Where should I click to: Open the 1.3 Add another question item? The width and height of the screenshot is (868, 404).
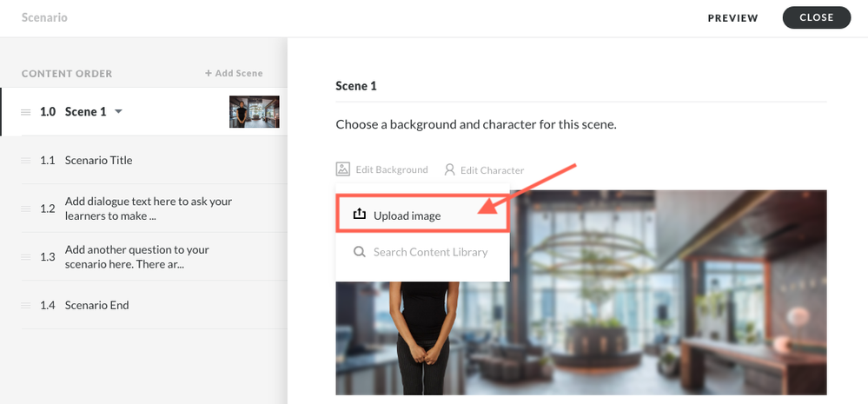pos(136,257)
